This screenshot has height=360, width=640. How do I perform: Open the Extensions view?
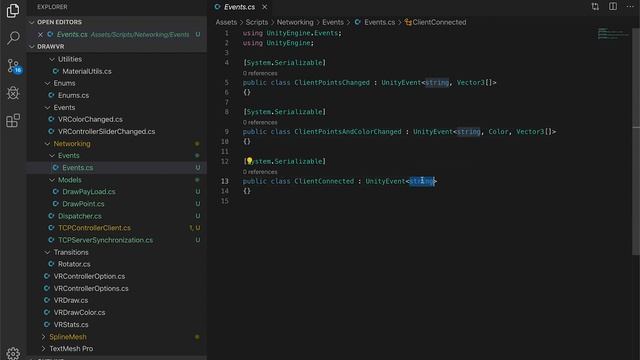13,120
